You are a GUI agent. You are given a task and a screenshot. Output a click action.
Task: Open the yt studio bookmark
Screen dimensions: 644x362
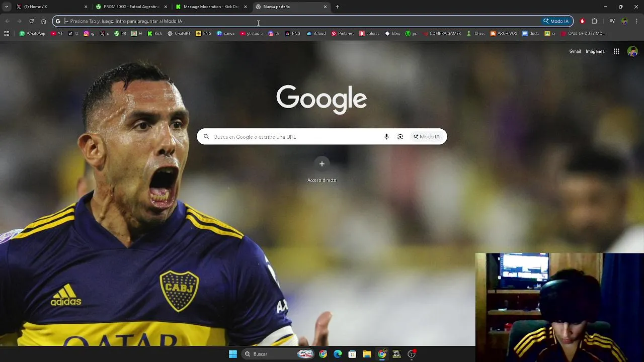click(x=252, y=34)
